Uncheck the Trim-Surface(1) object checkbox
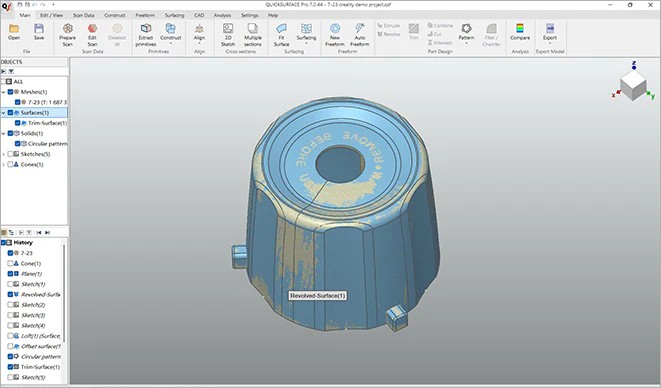This screenshot has height=388, width=661. [18, 123]
